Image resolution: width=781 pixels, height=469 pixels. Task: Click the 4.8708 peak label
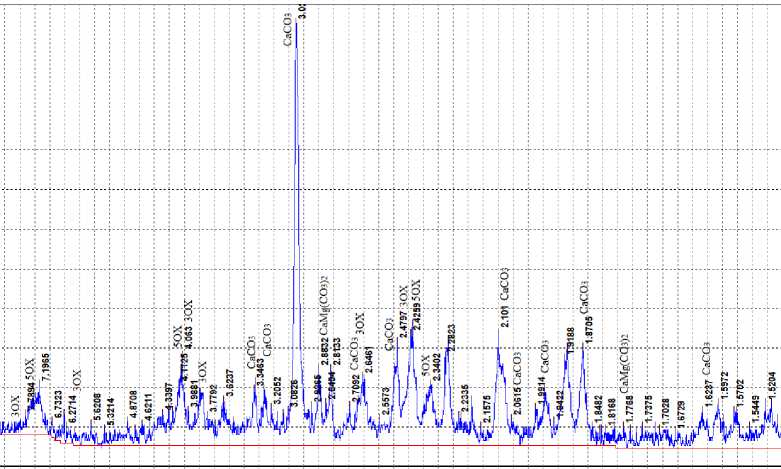click(x=133, y=404)
